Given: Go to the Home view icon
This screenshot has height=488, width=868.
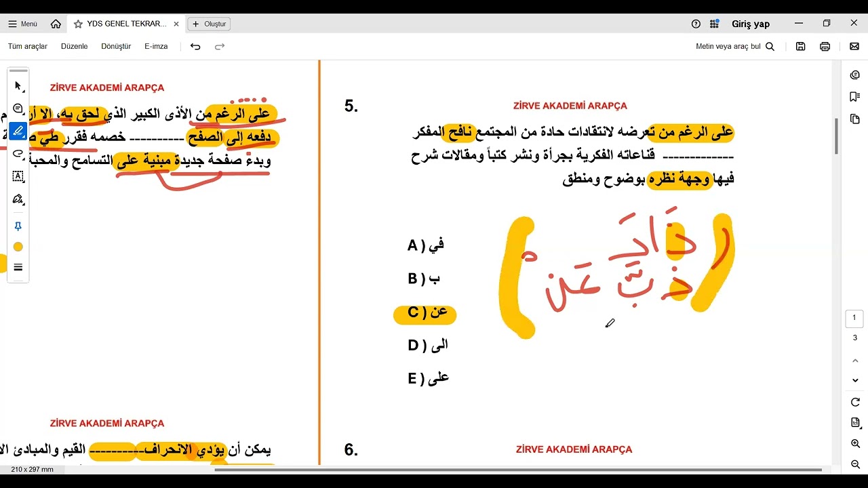Looking at the screenshot, I should [x=56, y=24].
